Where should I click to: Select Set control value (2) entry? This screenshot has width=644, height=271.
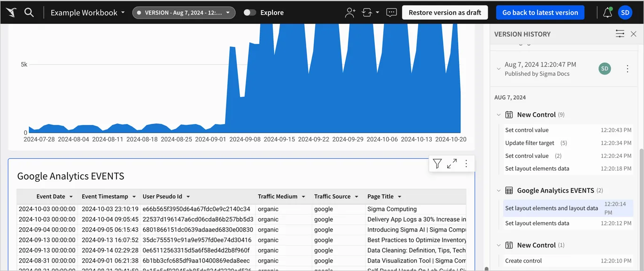[568, 156]
